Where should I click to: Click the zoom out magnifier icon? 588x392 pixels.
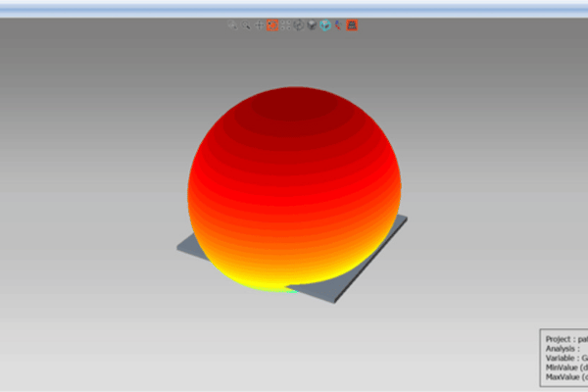(x=246, y=25)
